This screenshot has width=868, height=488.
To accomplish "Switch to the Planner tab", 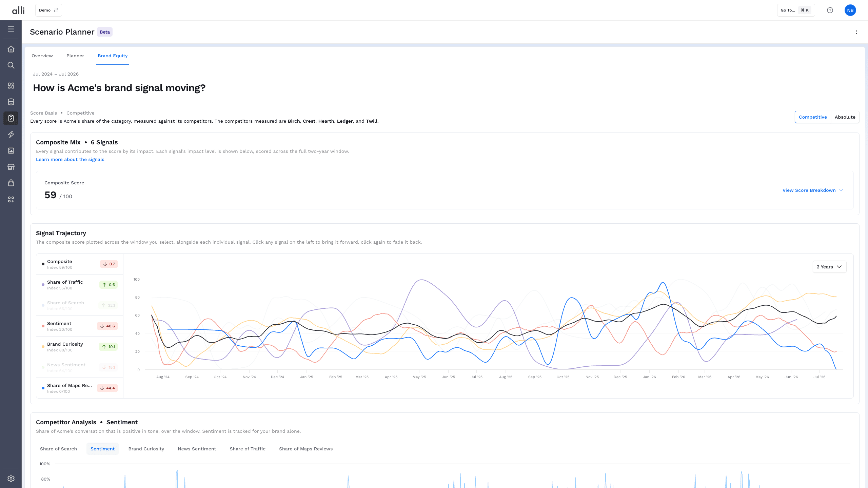I will tap(75, 56).
